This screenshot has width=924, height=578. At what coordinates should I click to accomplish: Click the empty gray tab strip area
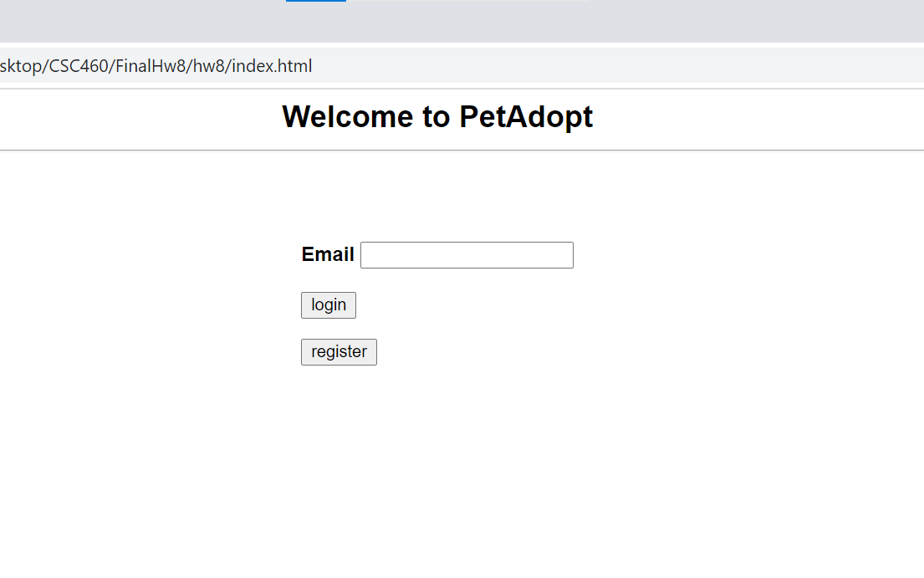coord(711,21)
